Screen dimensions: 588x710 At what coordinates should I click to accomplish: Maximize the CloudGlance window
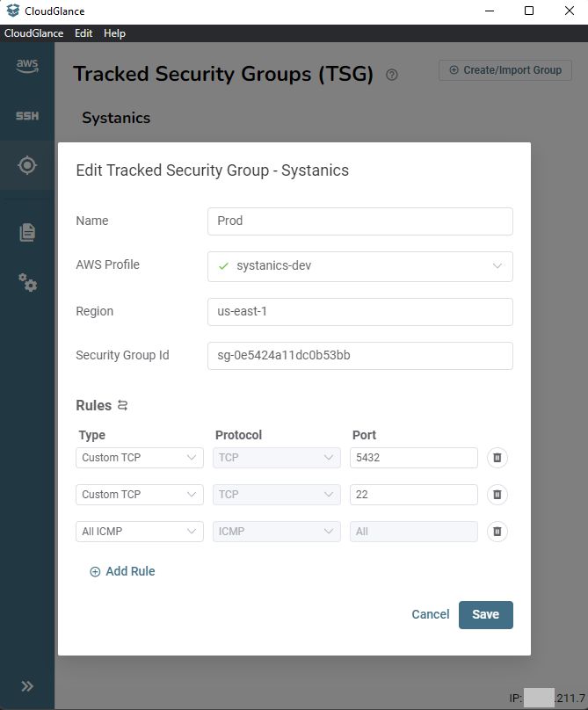[529, 11]
